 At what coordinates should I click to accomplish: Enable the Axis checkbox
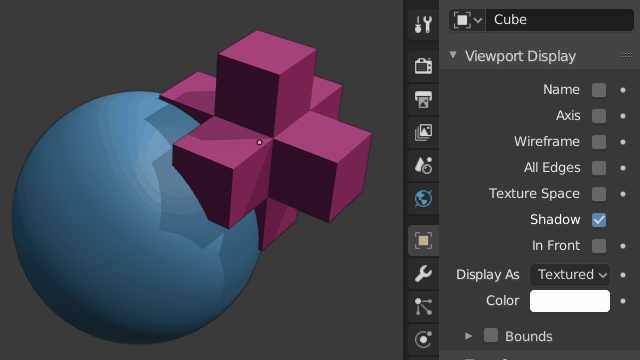click(599, 116)
